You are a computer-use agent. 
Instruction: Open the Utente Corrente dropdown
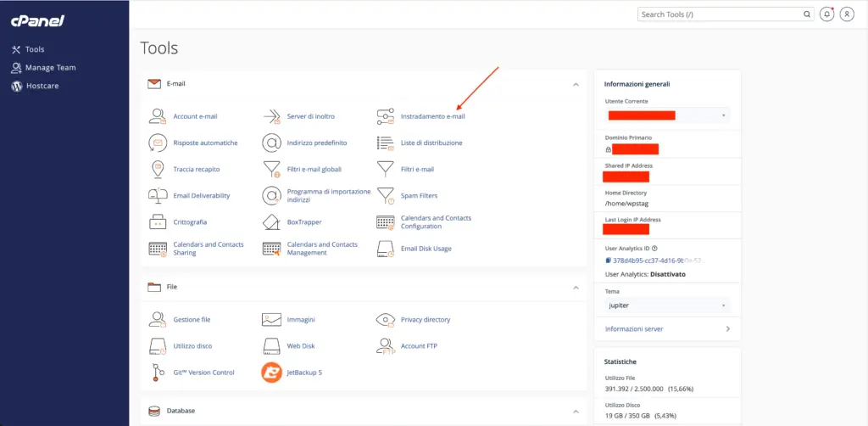(667, 115)
